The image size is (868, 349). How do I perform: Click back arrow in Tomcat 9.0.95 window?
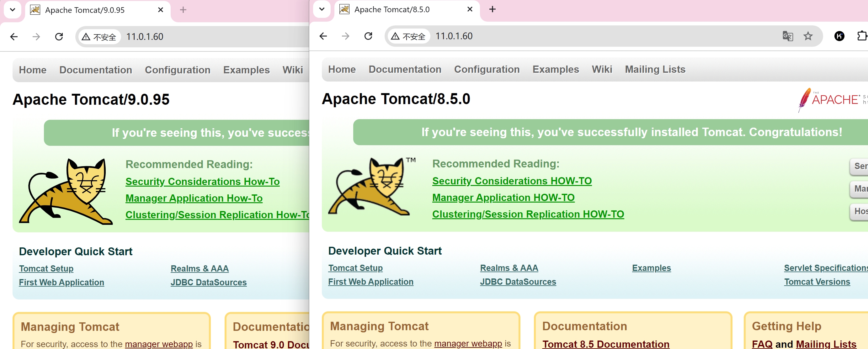point(14,37)
